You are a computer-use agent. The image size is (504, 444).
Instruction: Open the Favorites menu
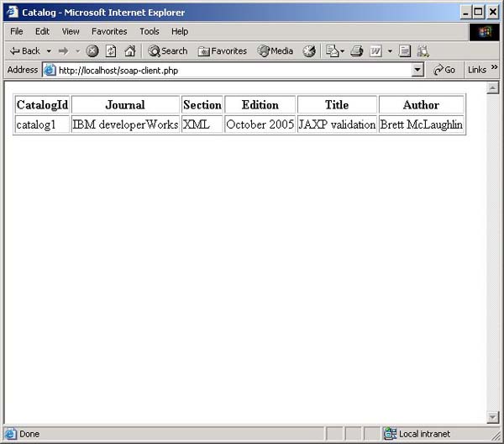109,31
